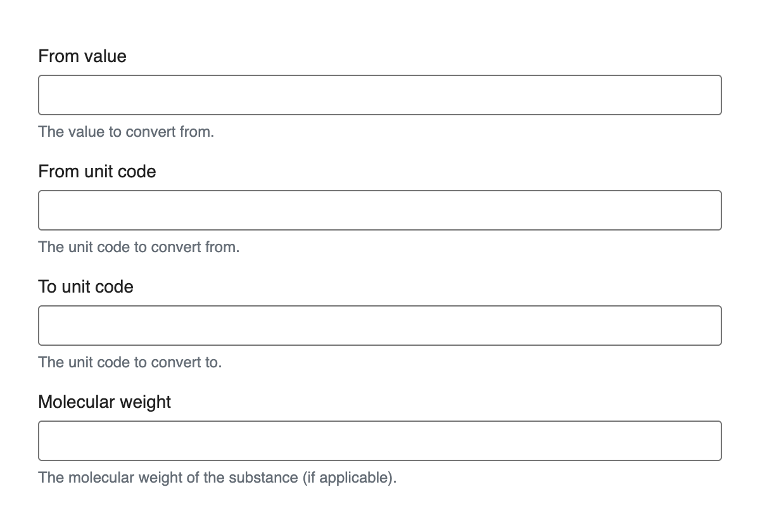Click 'The value to convert from.' hint
This screenshot has width=760, height=532.
(x=126, y=132)
